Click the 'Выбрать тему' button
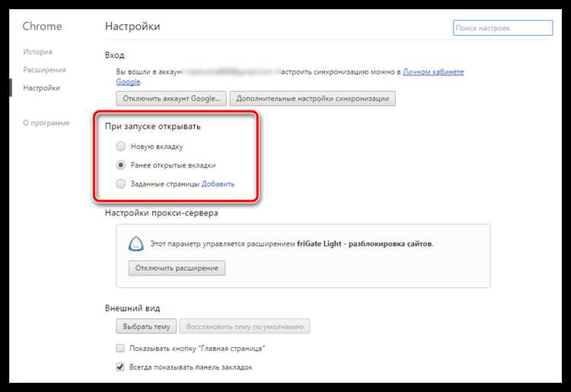Viewport: 571px width, 392px height. coord(146,327)
